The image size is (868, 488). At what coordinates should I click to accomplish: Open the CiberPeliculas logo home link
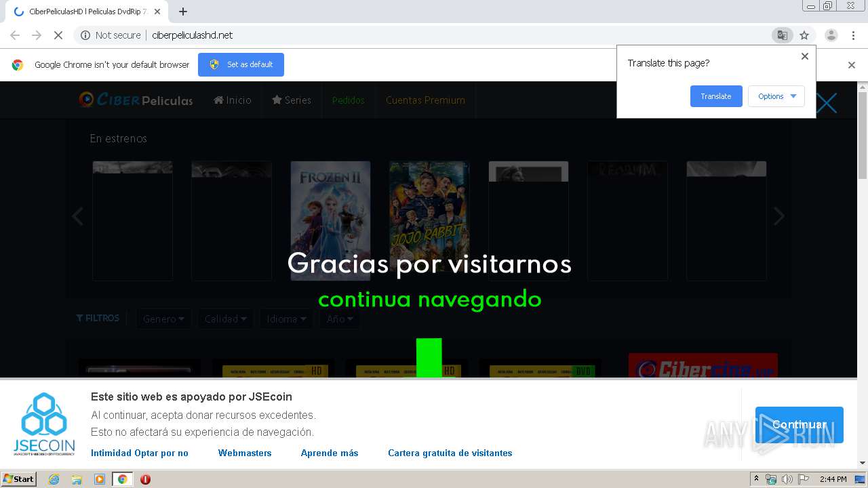136,100
